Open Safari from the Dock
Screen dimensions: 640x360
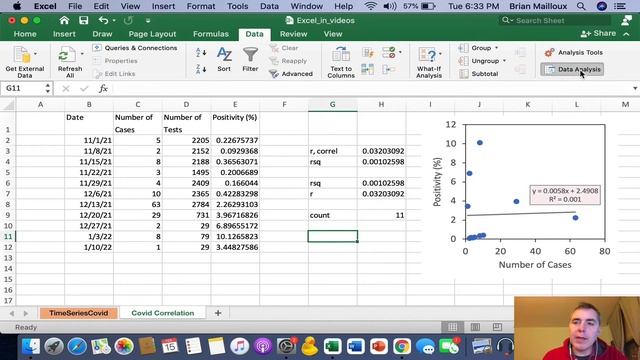[77, 346]
